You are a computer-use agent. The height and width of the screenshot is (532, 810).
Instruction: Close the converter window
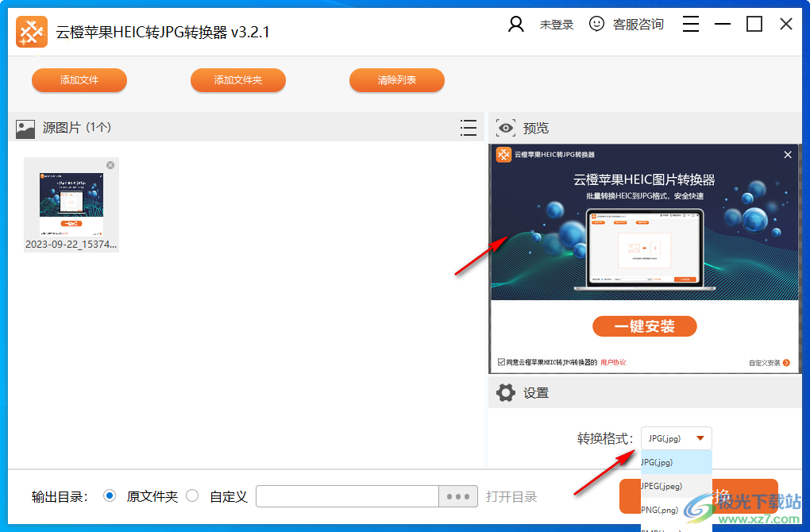pos(785,24)
